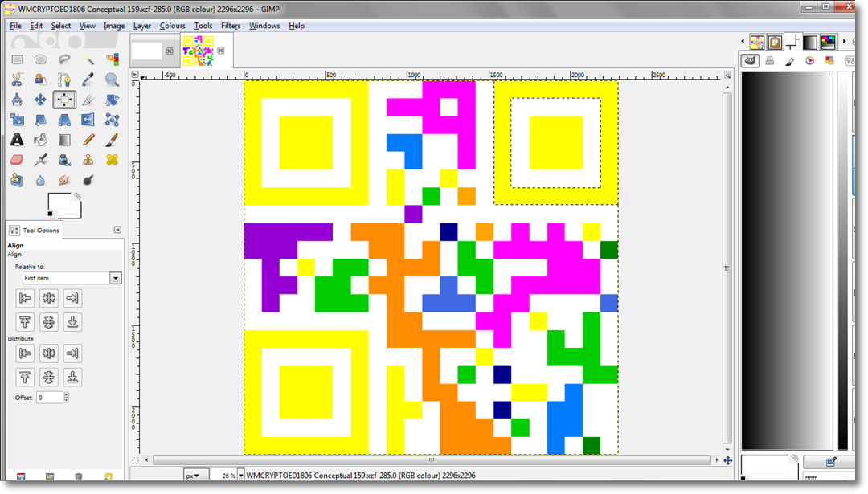Select the Perspective tool

(64, 120)
